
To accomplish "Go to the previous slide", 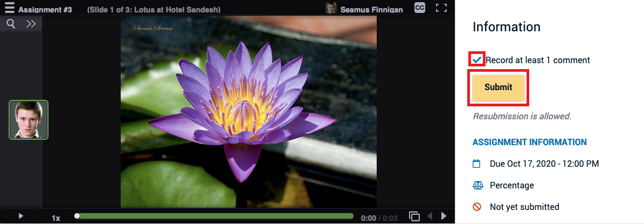I will [430, 216].
